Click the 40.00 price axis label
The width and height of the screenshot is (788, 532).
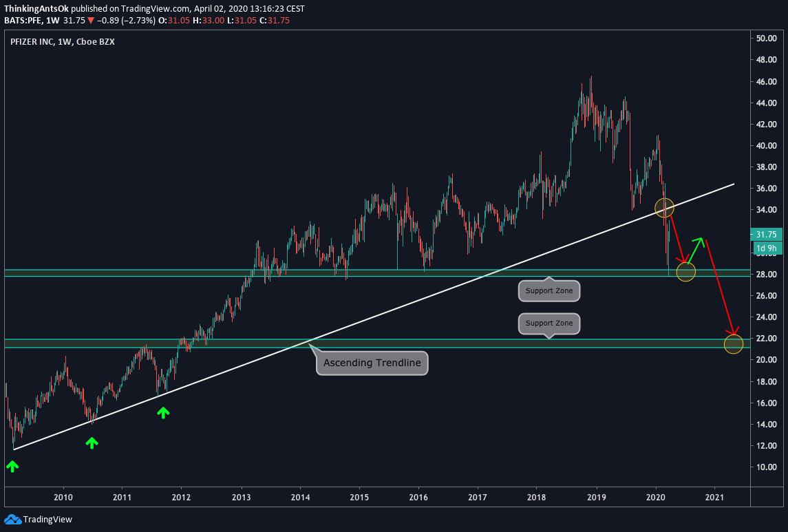[766, 146]
